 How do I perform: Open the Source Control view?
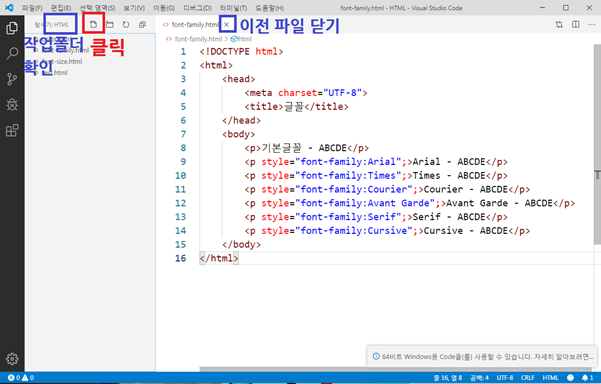click(12, 79)
